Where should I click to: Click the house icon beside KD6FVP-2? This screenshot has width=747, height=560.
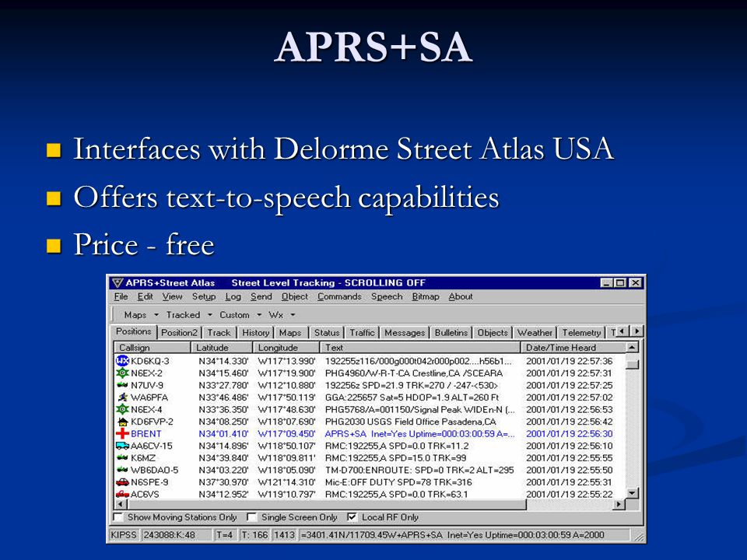pyautogui.click(x=122, y=422)
